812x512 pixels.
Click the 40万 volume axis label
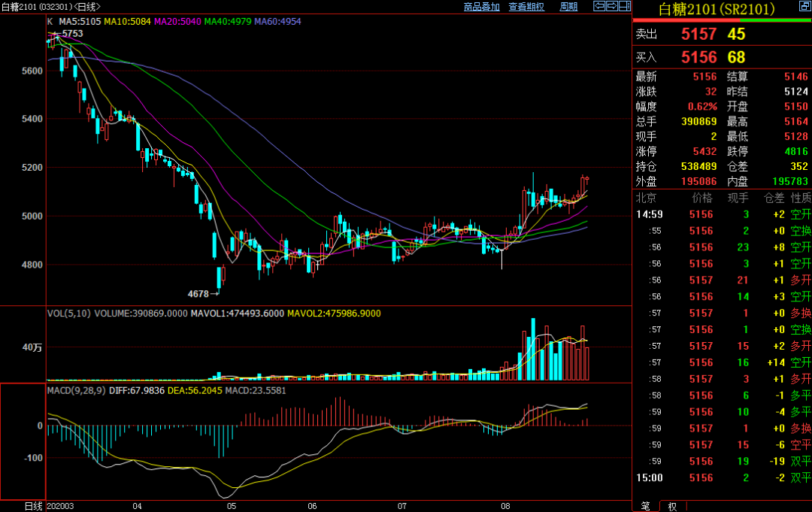(32, 347)
